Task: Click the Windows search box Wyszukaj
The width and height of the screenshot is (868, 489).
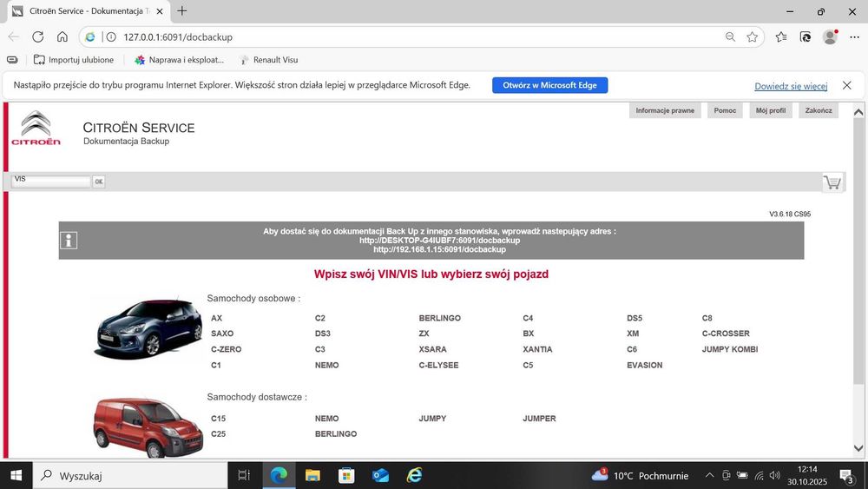Action: [x=130, y=475]
